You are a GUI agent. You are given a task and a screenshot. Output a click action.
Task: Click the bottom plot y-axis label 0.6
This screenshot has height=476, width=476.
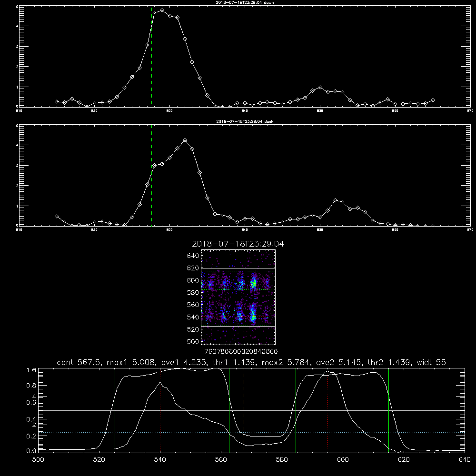point(31,403)
